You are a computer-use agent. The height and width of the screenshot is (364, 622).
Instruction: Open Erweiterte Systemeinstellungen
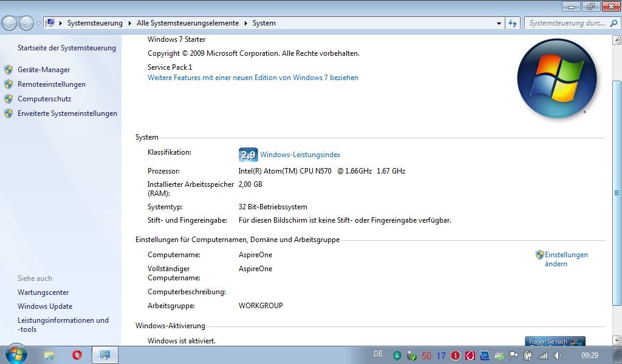pos(67,113)
